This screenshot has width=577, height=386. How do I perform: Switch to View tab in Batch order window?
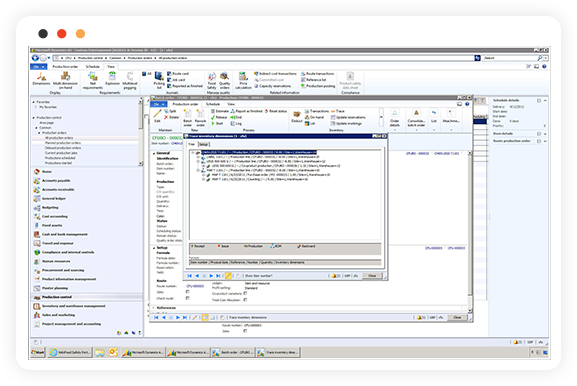pyautogui.click(x=231, y=104)
